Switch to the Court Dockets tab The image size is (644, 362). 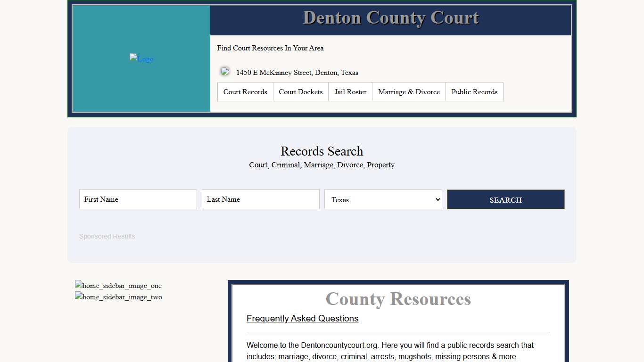pos(300,91)
